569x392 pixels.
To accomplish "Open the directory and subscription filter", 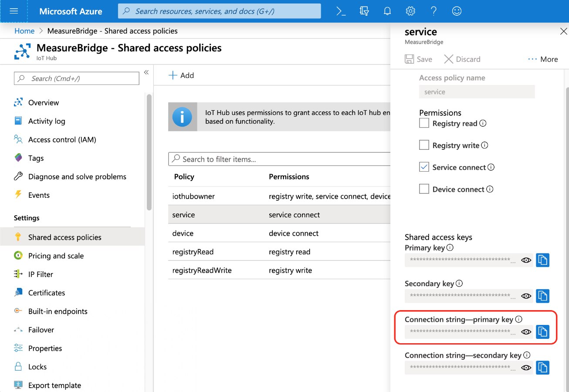I will click(364, 11).
